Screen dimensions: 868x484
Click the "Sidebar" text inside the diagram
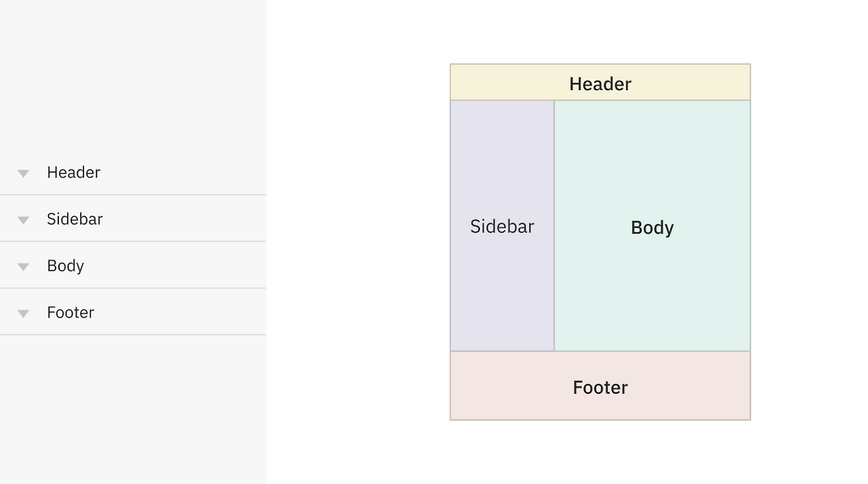click(502, 226)
